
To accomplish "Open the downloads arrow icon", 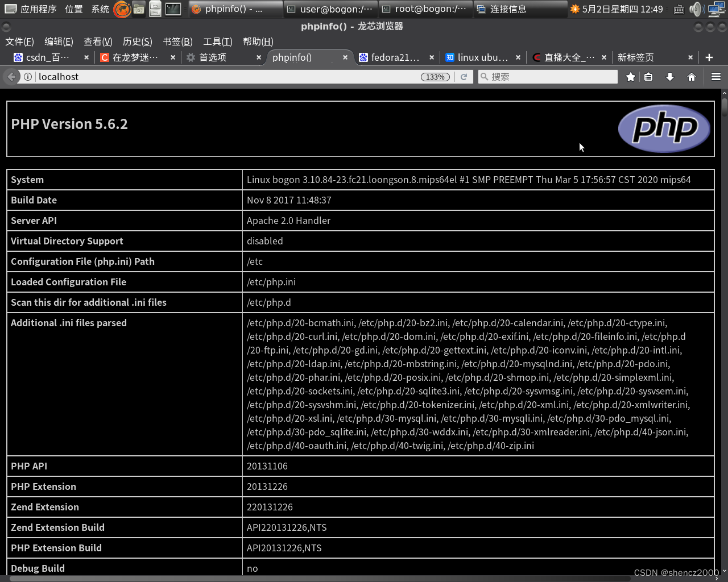I will (x=670, y=77).
